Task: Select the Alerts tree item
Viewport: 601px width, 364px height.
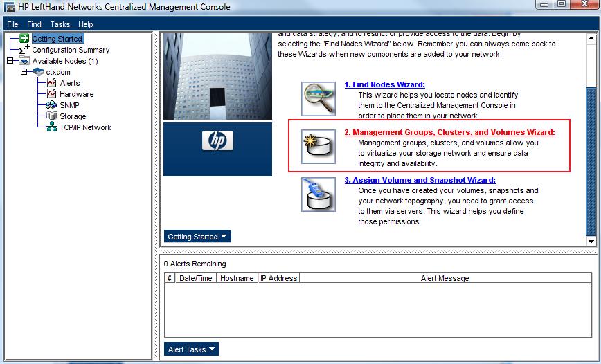Action: tap(70, 83)
